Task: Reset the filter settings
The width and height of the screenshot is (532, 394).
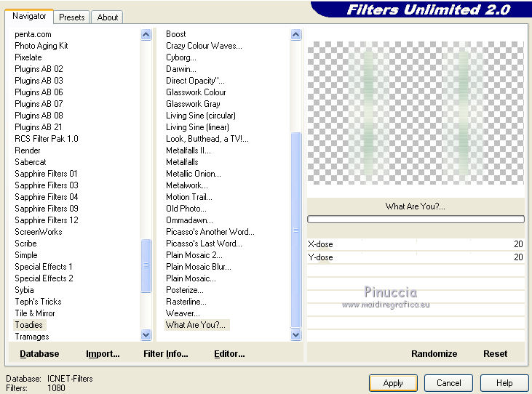Action: pos(495,354)
